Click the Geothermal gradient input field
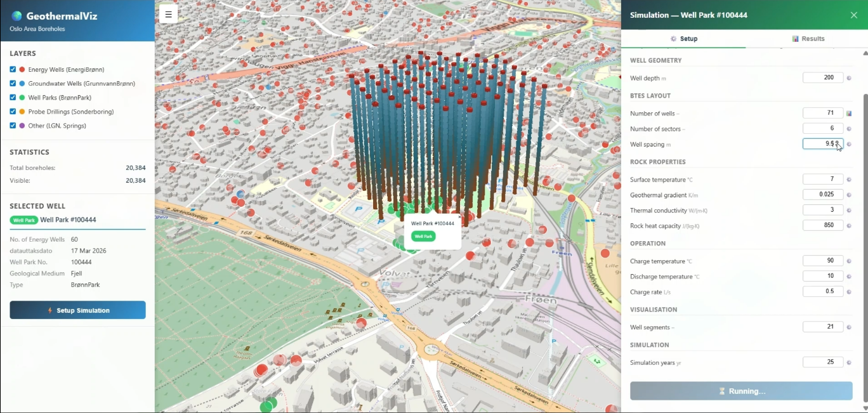 tap(822, 195)
